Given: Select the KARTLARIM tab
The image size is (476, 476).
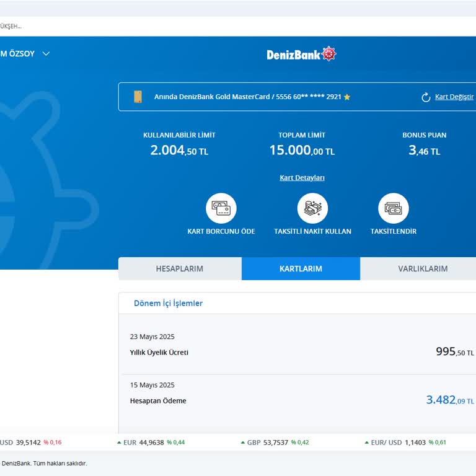Looking at the screenshot, I should point(301,268).
